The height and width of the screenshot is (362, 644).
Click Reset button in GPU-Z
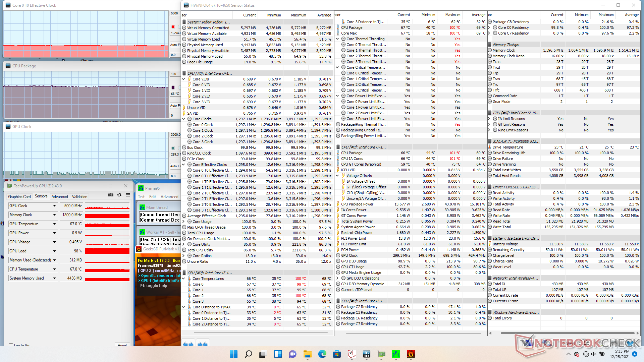point(122,345)
